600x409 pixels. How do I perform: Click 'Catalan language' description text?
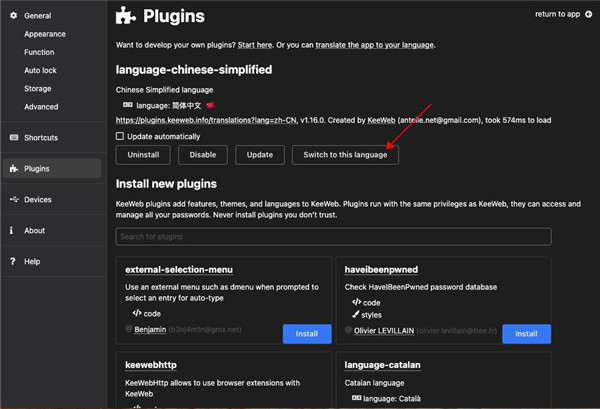click(x=374, y=383)
